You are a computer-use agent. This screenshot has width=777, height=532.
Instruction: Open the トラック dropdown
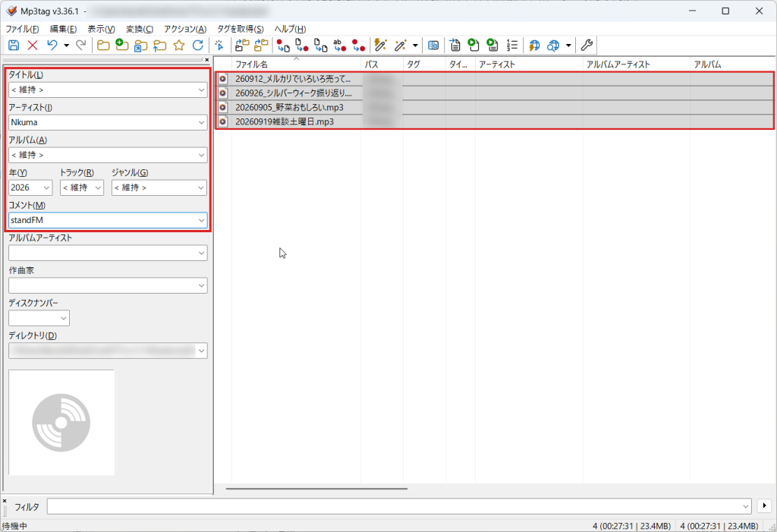coord(98,188)
